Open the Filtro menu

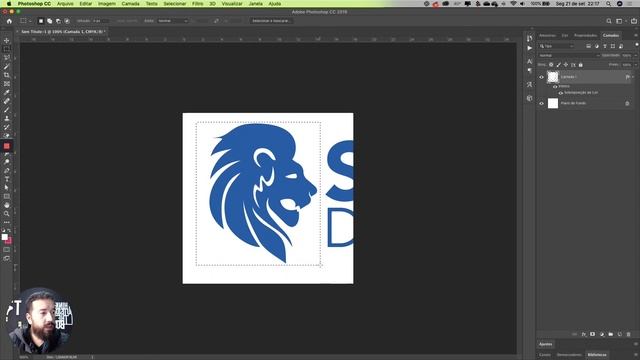pyautogui.click(x=198, y=4)
